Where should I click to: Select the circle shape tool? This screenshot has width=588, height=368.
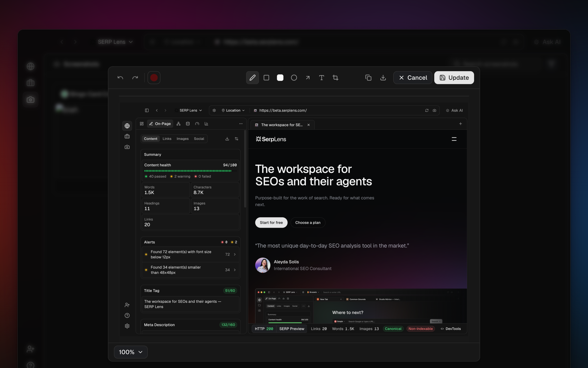click(294, 78)
